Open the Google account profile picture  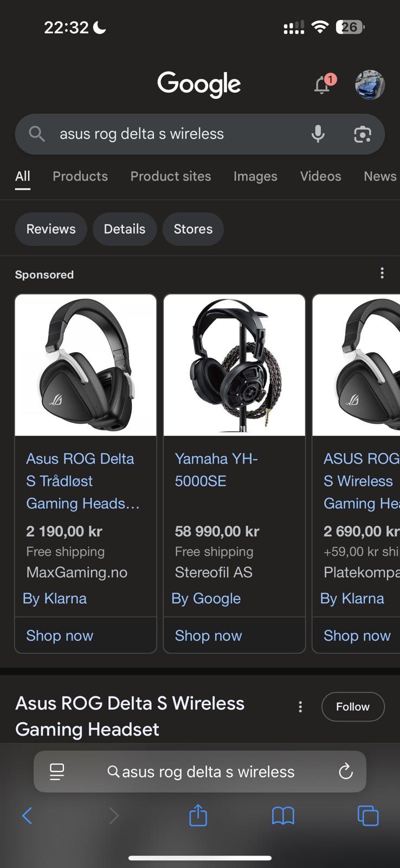[370, 85]
